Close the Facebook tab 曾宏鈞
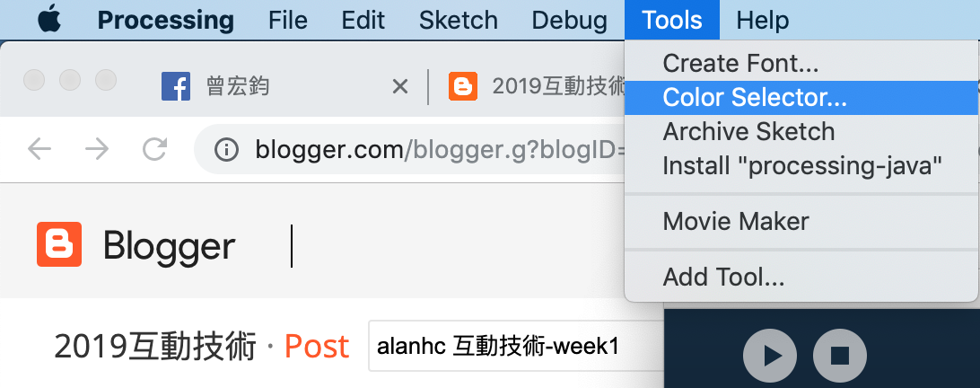This screenshot has width=980, height=388. click(399, 86)
